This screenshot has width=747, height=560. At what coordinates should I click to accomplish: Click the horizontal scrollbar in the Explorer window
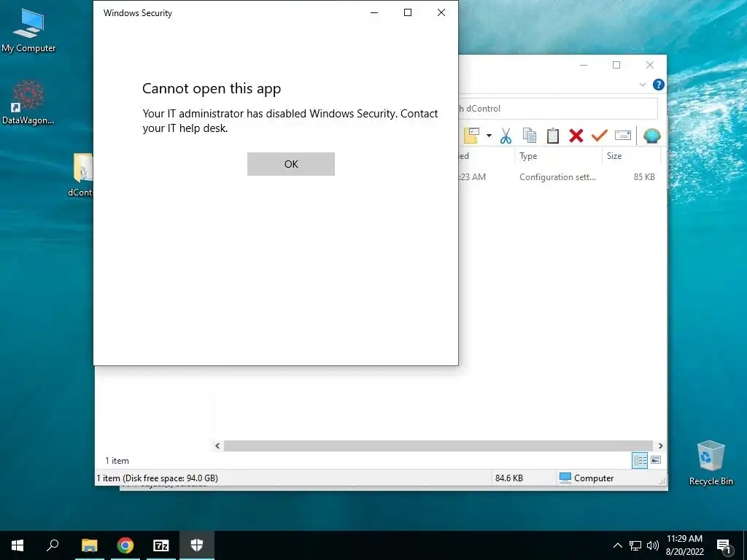click(438, 446)
